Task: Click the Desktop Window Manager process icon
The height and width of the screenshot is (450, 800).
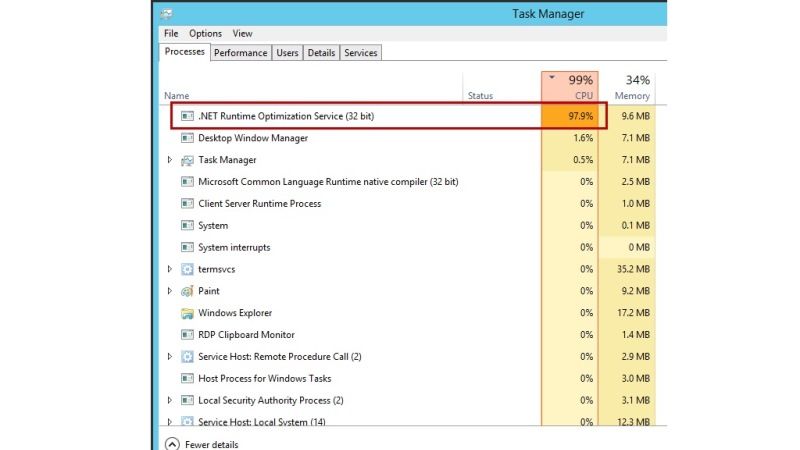Action: 187,138
